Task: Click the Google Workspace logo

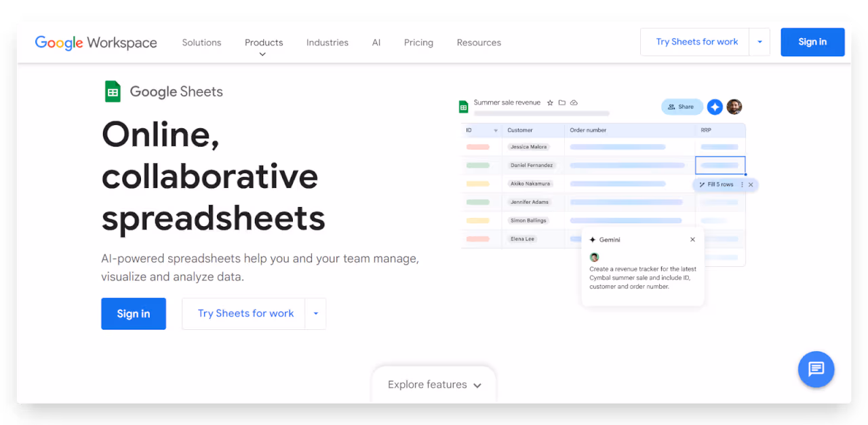Action: pyautogui.click(x=96, y=42)
